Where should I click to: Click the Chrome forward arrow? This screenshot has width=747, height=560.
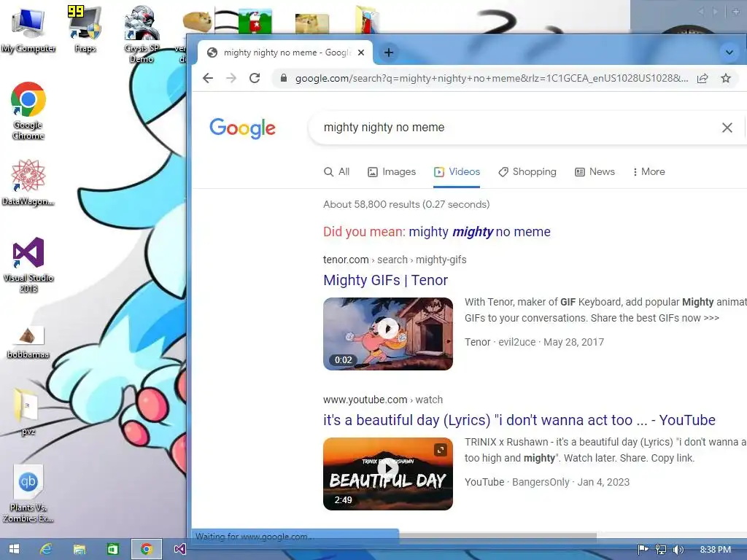click(x=231, y=78)
